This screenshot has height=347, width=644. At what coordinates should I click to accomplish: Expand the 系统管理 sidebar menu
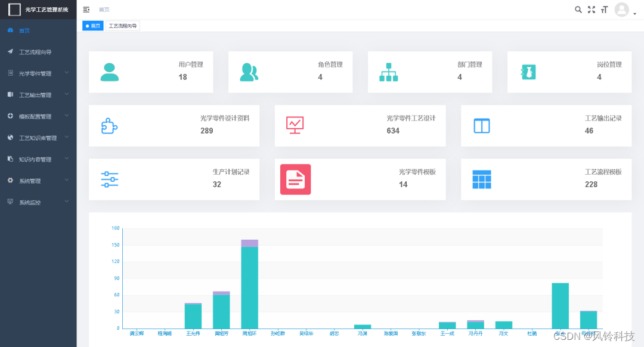(x=38, y=181)
